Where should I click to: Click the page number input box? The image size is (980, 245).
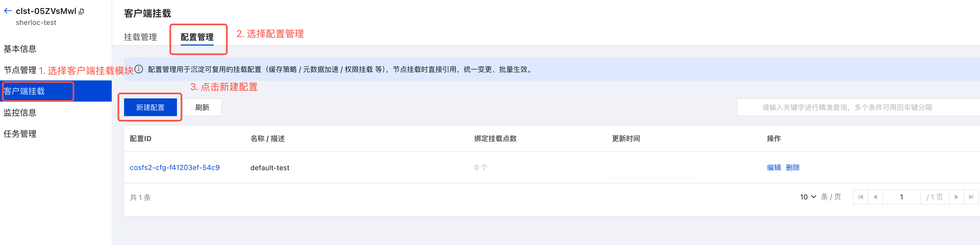click(901, 197)
